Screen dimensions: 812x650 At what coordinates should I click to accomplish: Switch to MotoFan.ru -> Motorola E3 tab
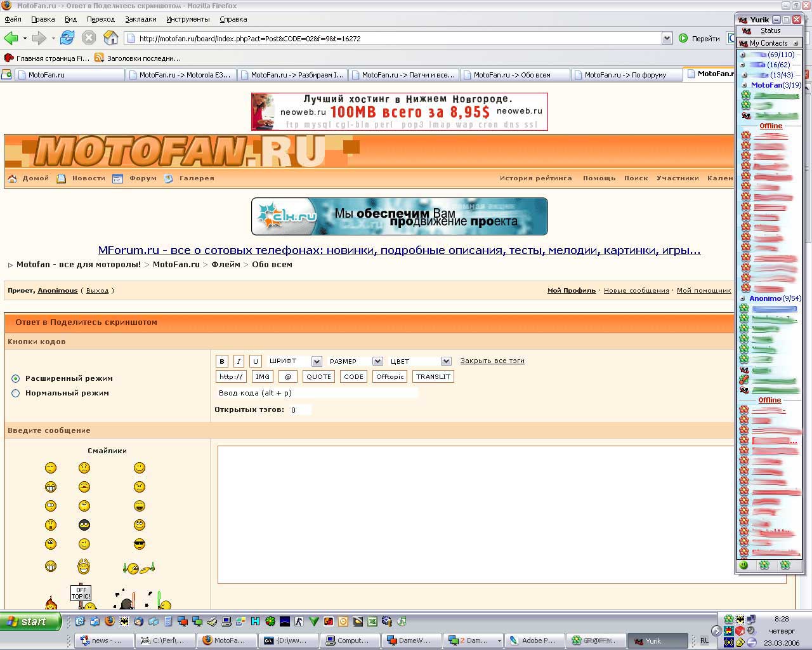(181, 75)
